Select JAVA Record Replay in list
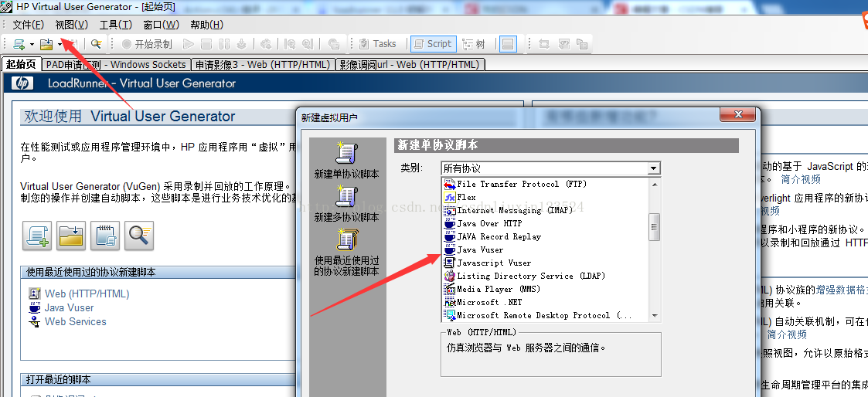 [499, 236]
